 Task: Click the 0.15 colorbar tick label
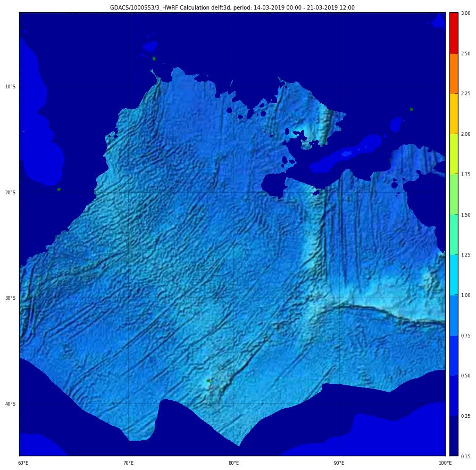coord(465,457)
